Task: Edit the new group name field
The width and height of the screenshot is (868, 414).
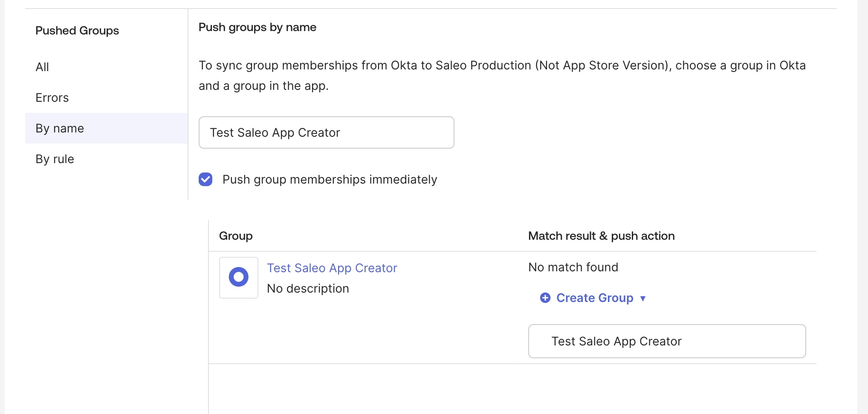Action: (667, 341)
